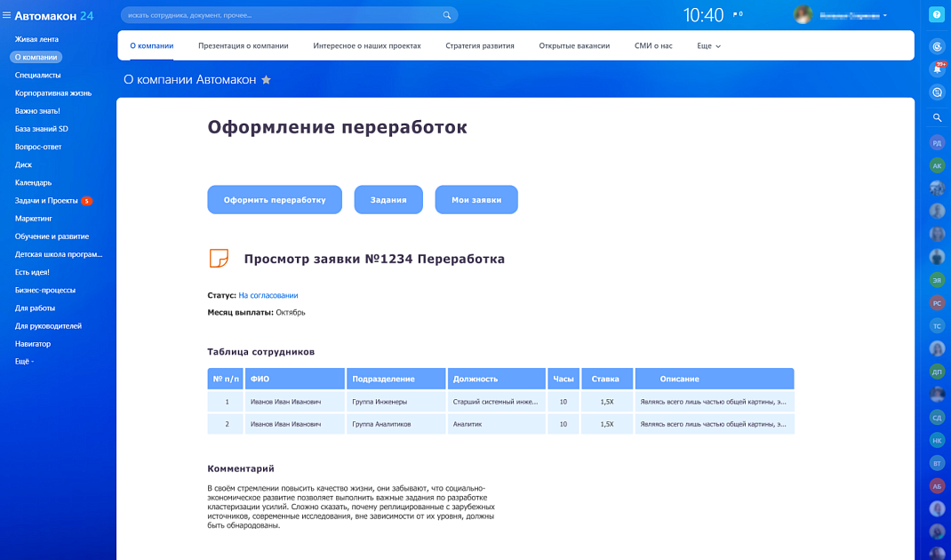
Task: Click the orange note icon by request title
Action: 219,259
